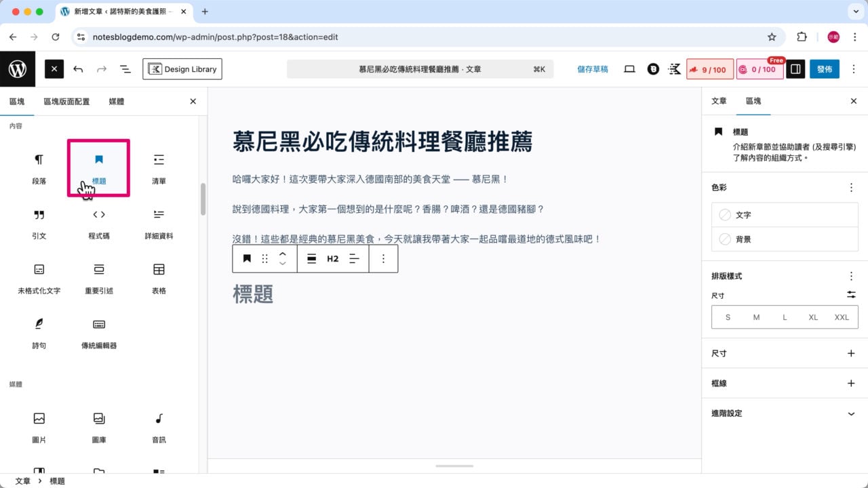Toggle the settings sidebar panel icon
Image resolution: width=868 pixels, height=488 pixels.
point(795,68)
